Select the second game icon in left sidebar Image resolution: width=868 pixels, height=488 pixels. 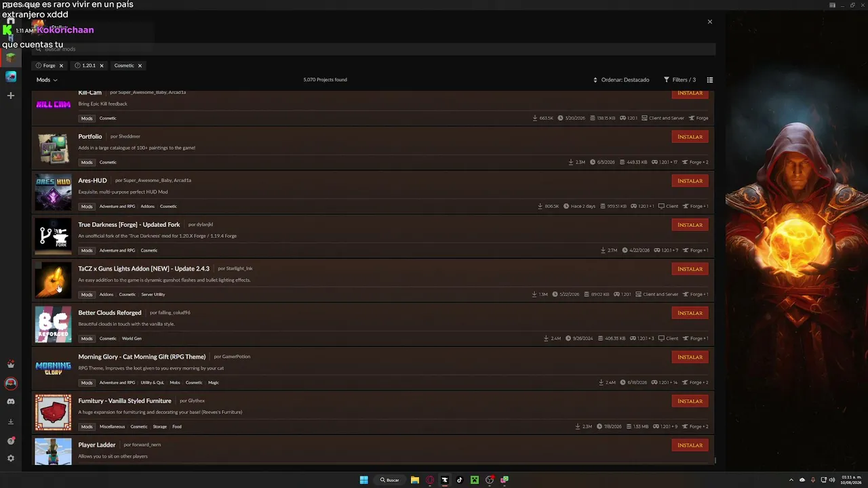click(11, 77)
